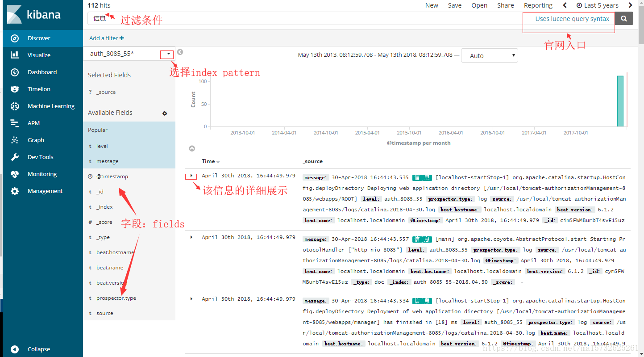Click the search magnifier button
This screenshot has height=357, width=644.
point(623,18)
